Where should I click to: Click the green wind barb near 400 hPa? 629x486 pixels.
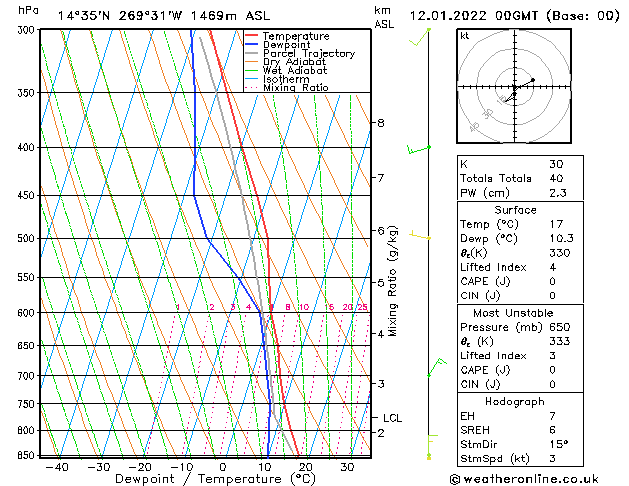point(418,150)
